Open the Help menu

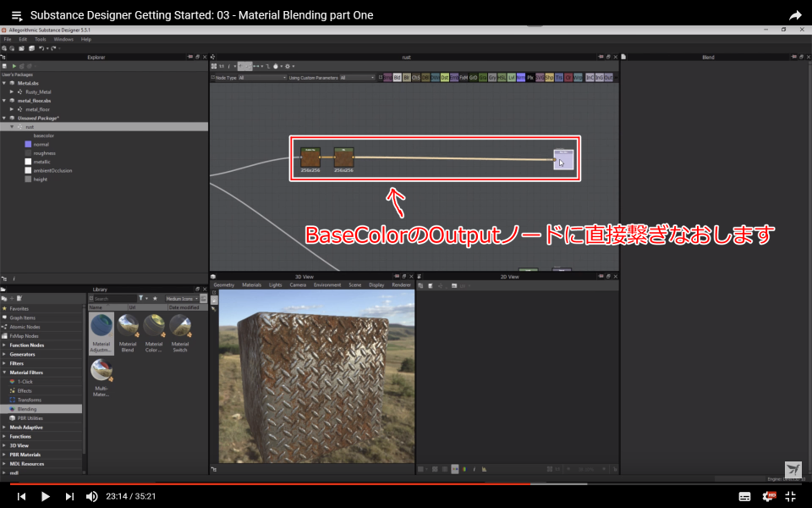86,40
